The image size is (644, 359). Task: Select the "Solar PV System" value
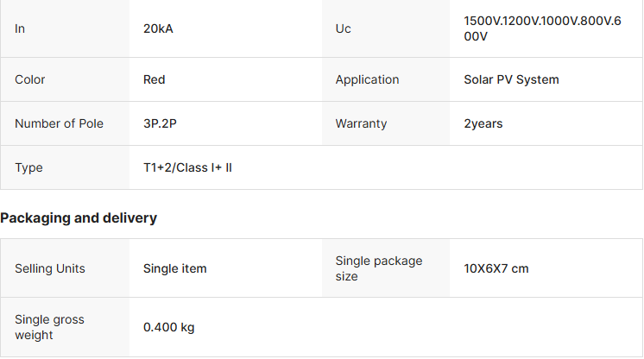(511, 79)
